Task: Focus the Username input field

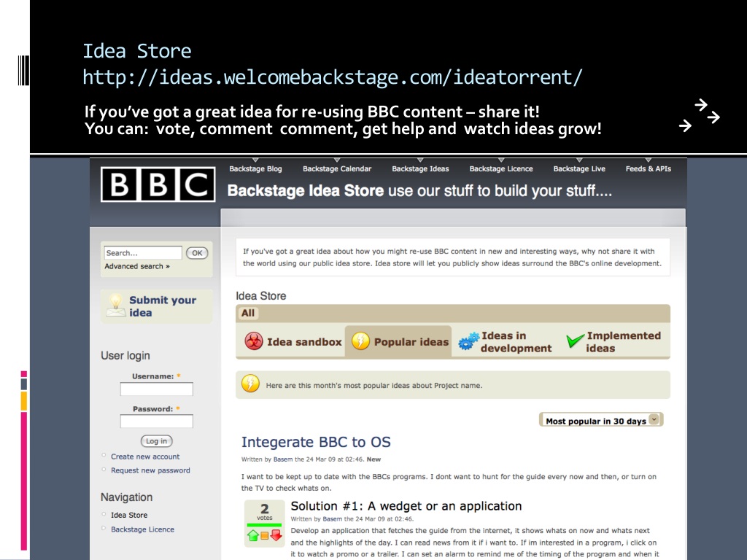Action: coord(156,389)
